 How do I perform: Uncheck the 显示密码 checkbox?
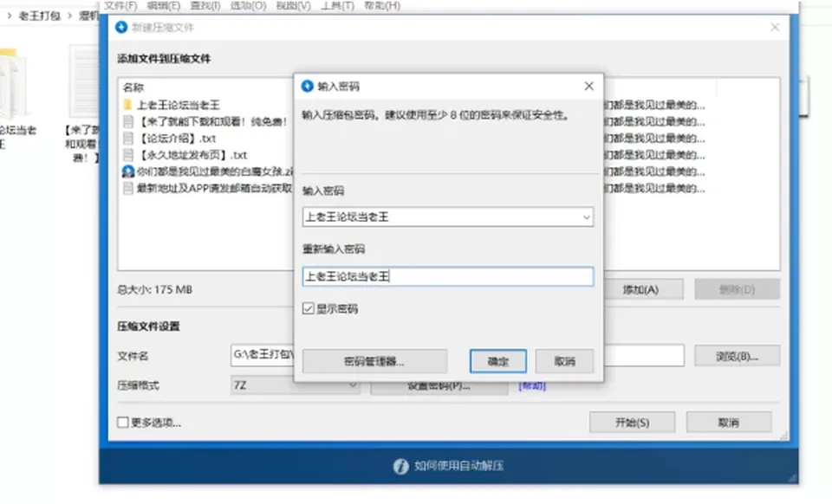click(x=309, y=308)
